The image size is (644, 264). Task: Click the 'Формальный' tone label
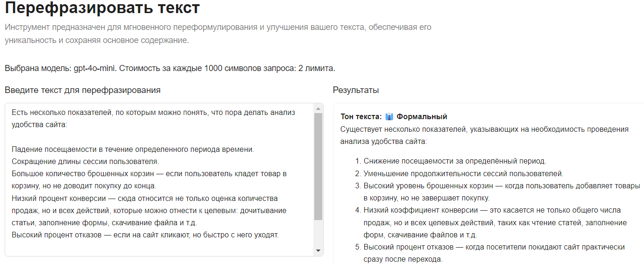(x=422, y=117)
